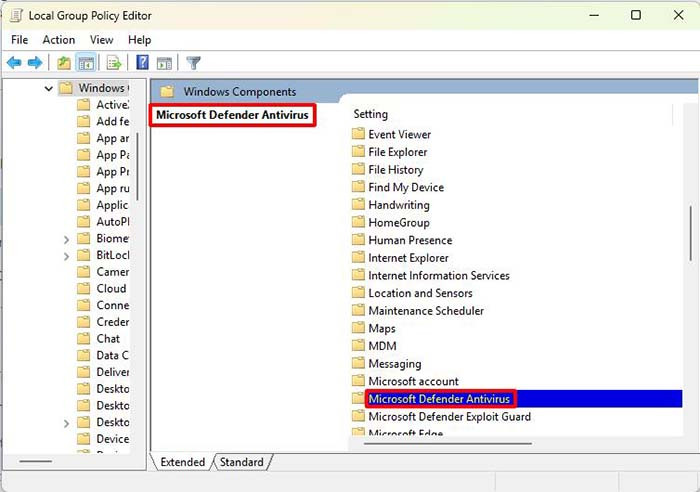The width and height of the screenshot is (700, 492).
Task: Select the ActiveX tree item
Action: (112, 105)
